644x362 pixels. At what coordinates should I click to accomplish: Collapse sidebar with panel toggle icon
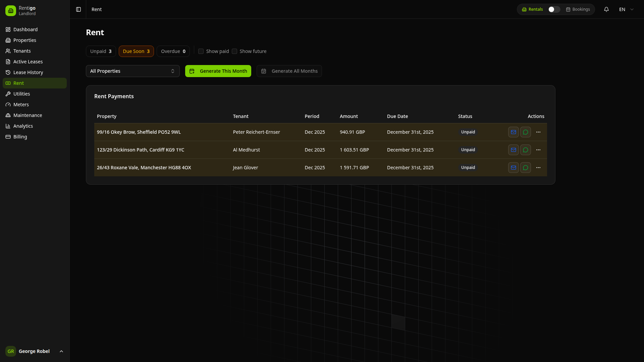tap(78, 9)
